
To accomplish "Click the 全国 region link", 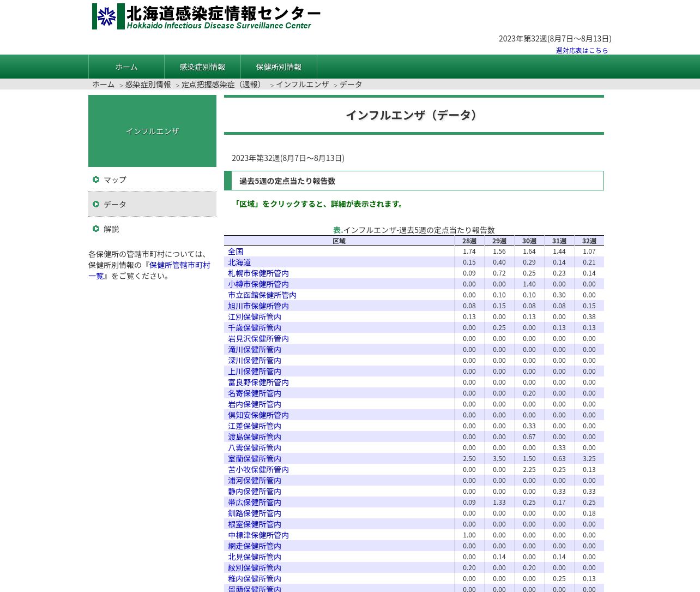I will pyautogui.click(x=236, y=252).
